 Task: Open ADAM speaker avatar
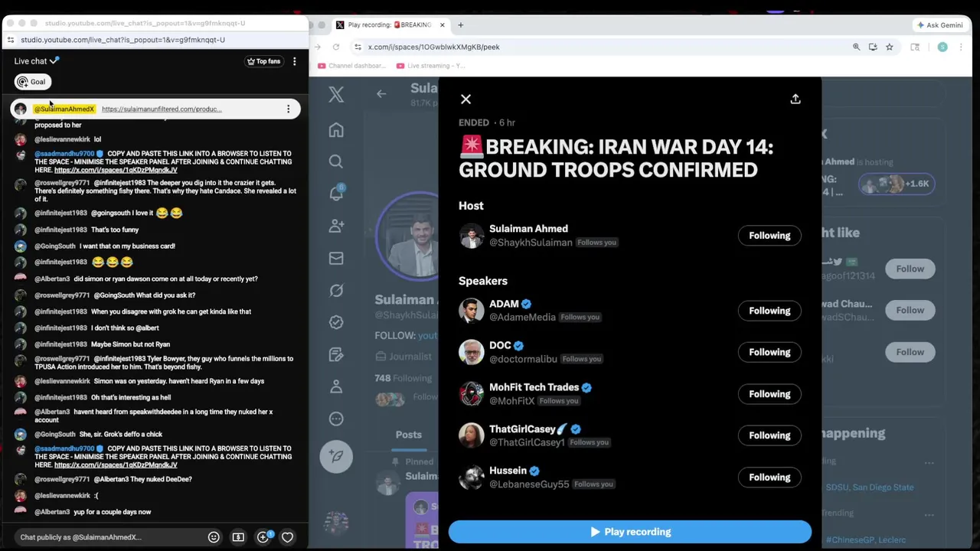click(x=472, y=311)
